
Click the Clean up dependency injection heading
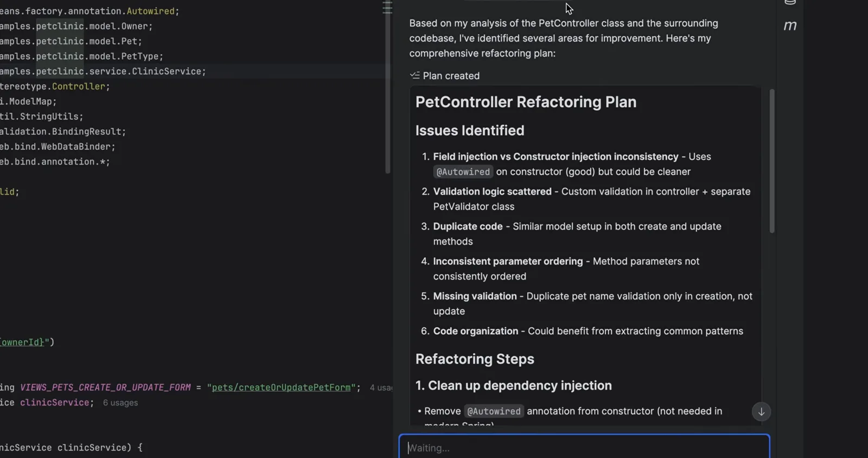[x=513, y=385]
